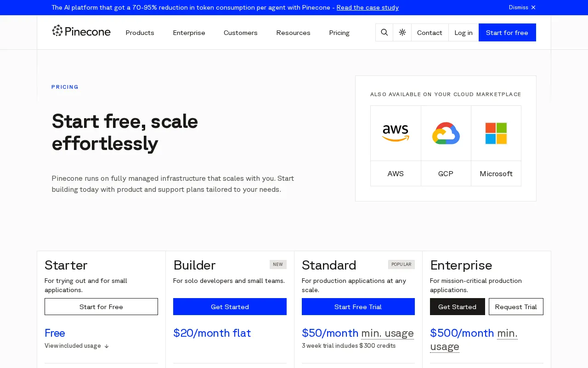
Task: Click the 'Free' price under Starter
Action: (x=55, y=333)
